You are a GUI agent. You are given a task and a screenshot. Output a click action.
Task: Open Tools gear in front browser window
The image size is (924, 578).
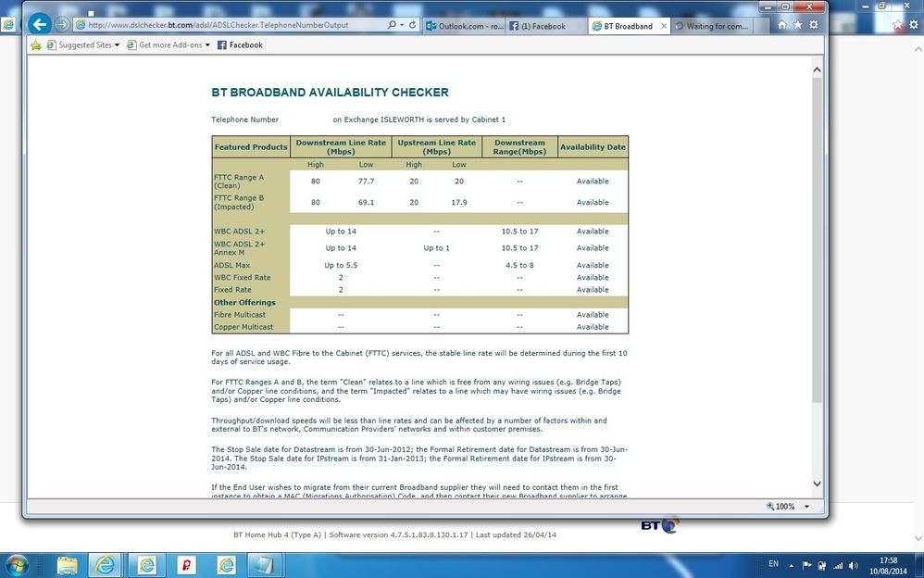pyautogui.click(x=814, y=25)
